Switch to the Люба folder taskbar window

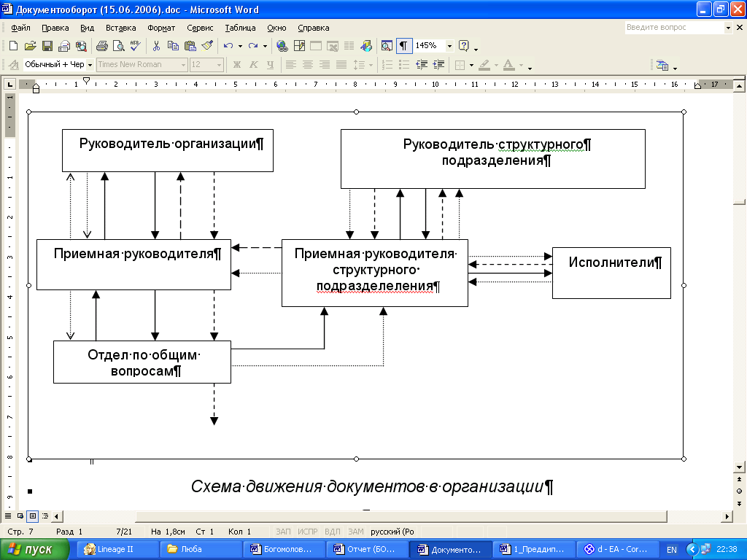pos(201,550)
